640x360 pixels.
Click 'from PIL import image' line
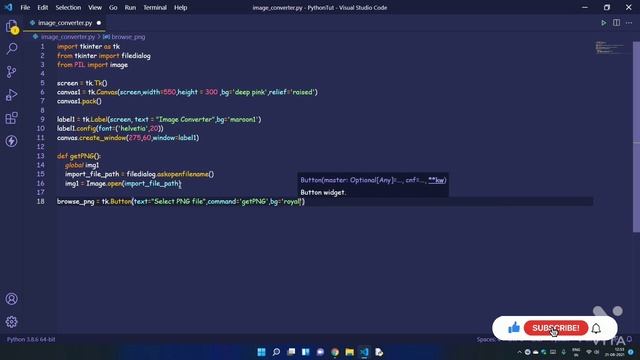click(92, 65)
